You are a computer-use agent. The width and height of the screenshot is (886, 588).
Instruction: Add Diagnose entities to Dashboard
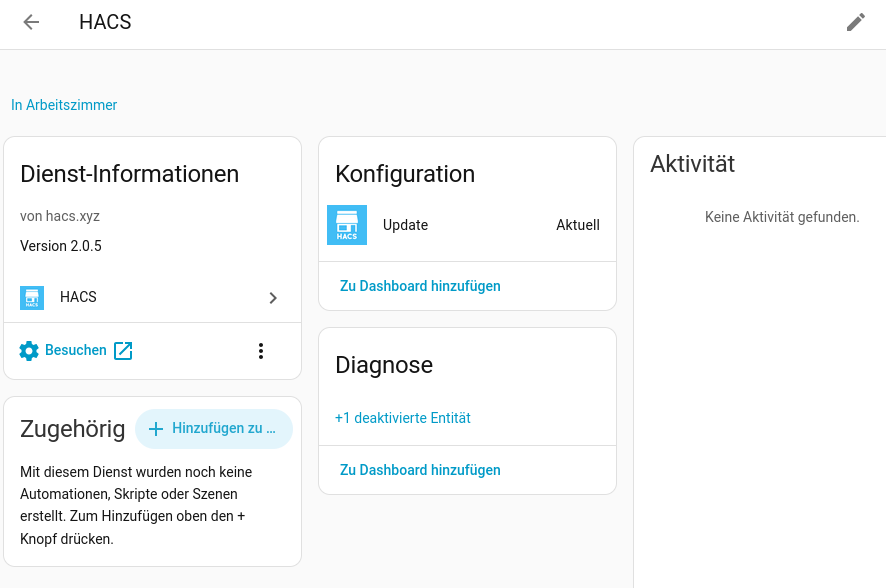420,470
